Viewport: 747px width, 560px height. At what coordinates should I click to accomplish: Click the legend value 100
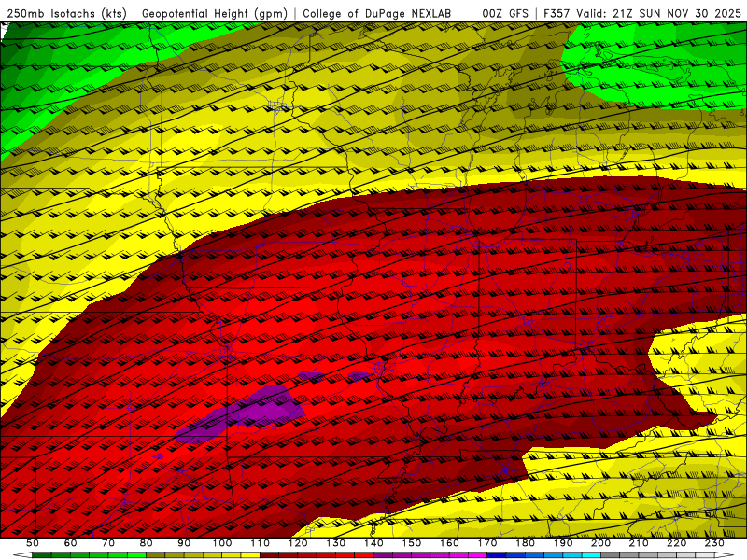[222, 543]
